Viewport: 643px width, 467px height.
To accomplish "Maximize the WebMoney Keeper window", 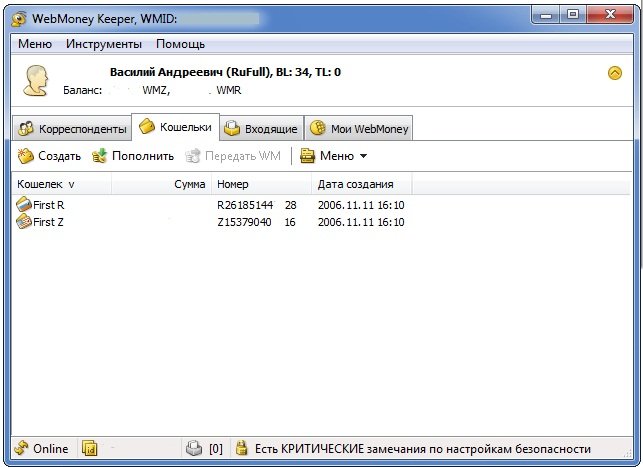I will click(x=572, y=15).
